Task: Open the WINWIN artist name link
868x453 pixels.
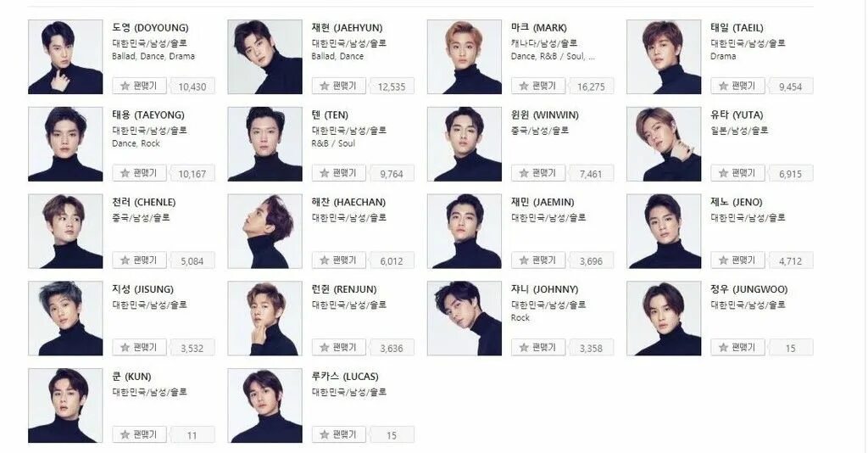Action: click(x=545, y=115)
